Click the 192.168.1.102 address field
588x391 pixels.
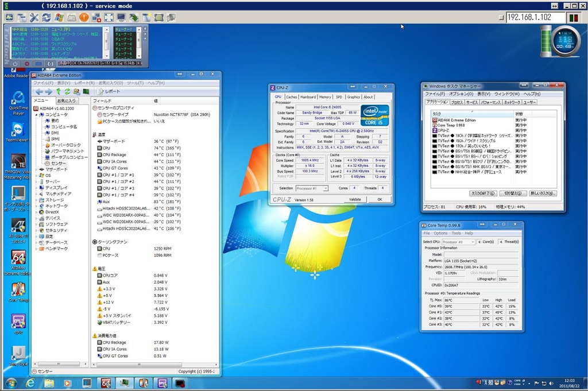tap(536, 17)
